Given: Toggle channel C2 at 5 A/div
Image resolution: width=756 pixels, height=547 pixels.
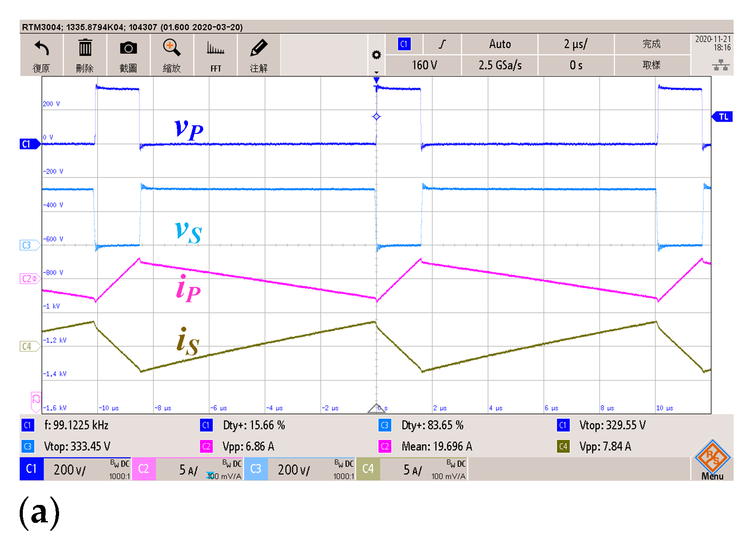Looking at the screenshot, I should click(188, 469).
